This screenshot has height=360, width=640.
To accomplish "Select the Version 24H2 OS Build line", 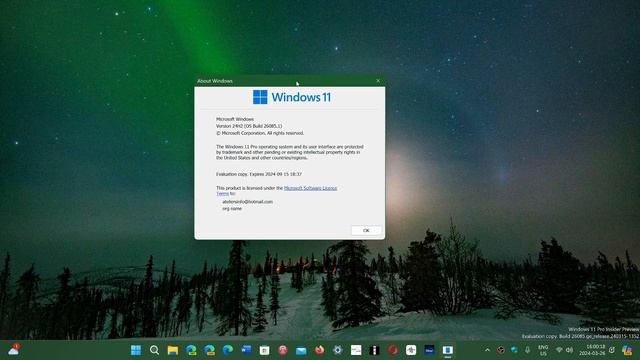I will [x=249, y=126].
